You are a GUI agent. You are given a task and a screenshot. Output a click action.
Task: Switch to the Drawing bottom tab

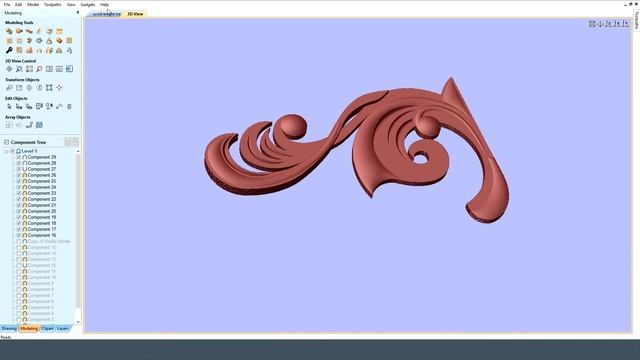pos(9,329)
